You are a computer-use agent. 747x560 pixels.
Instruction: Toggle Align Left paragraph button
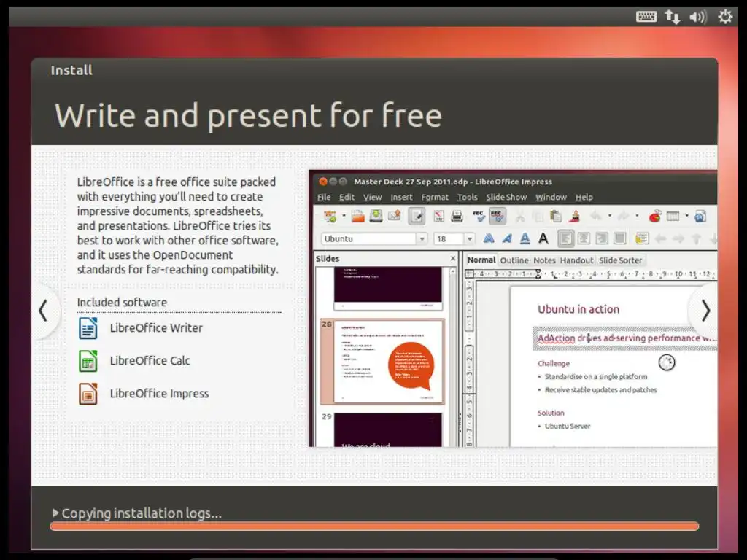pyautogui.click(x=565, y=238)
